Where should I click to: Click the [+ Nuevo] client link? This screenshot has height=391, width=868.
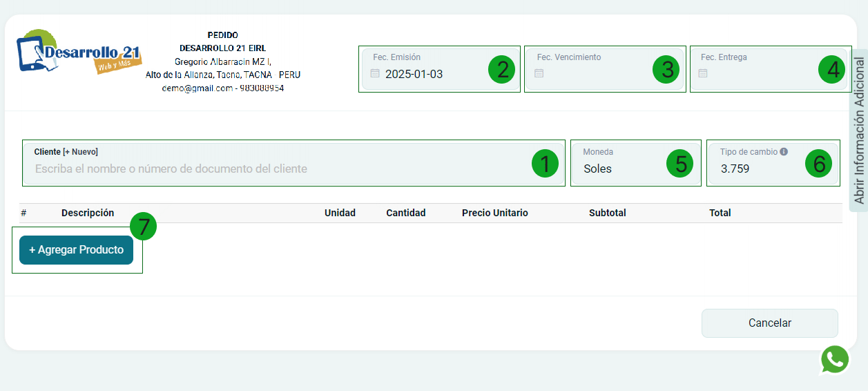[80, 152]
